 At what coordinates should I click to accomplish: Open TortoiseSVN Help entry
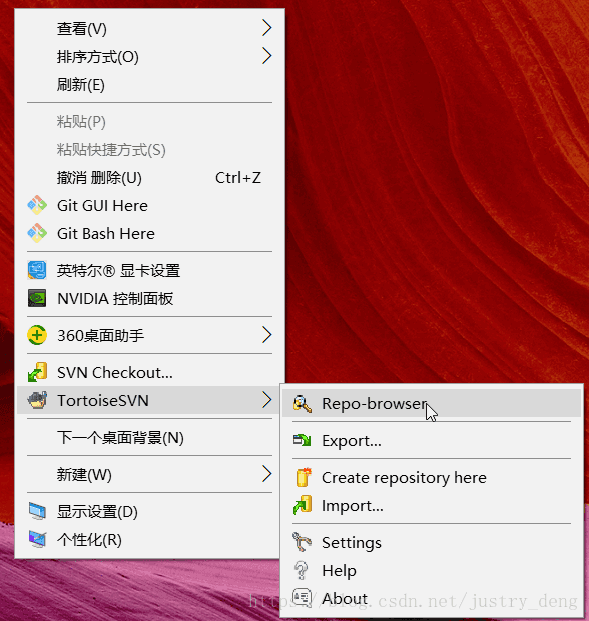(x=431, y=570)
